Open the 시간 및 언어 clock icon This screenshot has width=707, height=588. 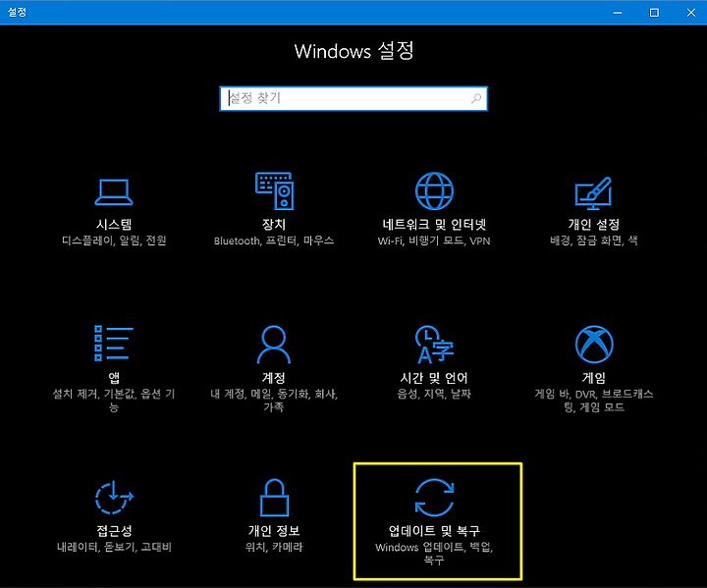[434, 344]
